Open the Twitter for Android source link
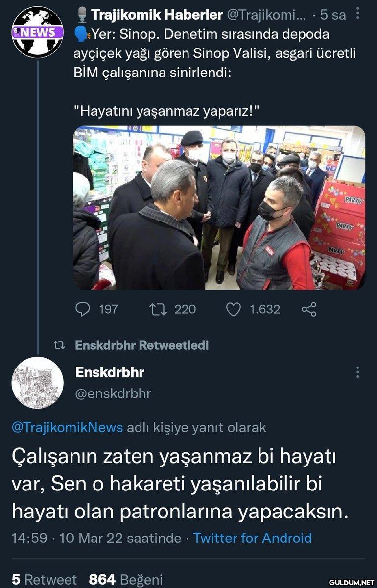The width and height of the screenshot is (377, 588). click(x=252, y=538)
